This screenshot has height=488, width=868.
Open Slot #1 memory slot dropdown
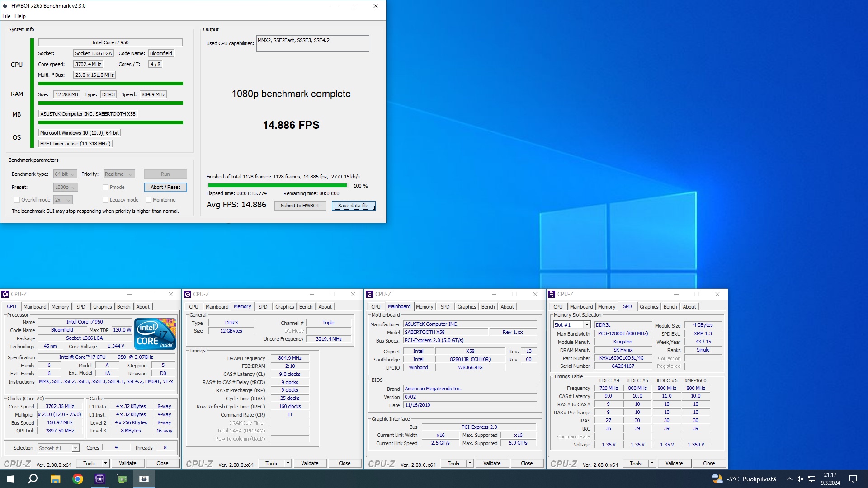pos(572,325)
